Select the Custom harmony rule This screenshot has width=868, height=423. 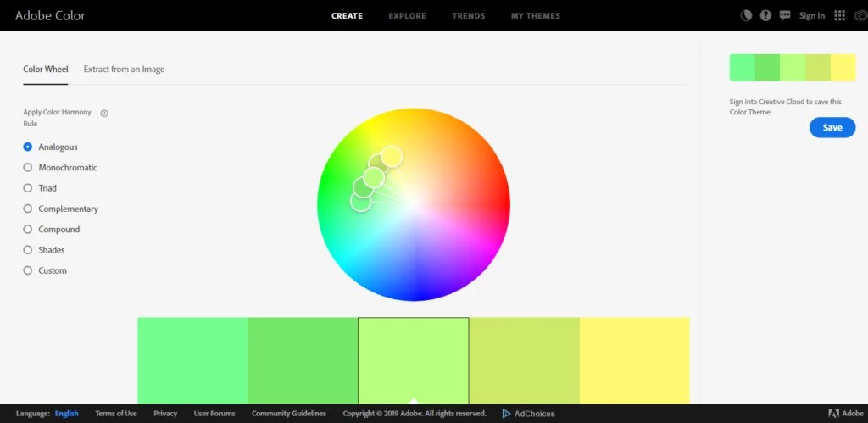(x=45, y=270)
